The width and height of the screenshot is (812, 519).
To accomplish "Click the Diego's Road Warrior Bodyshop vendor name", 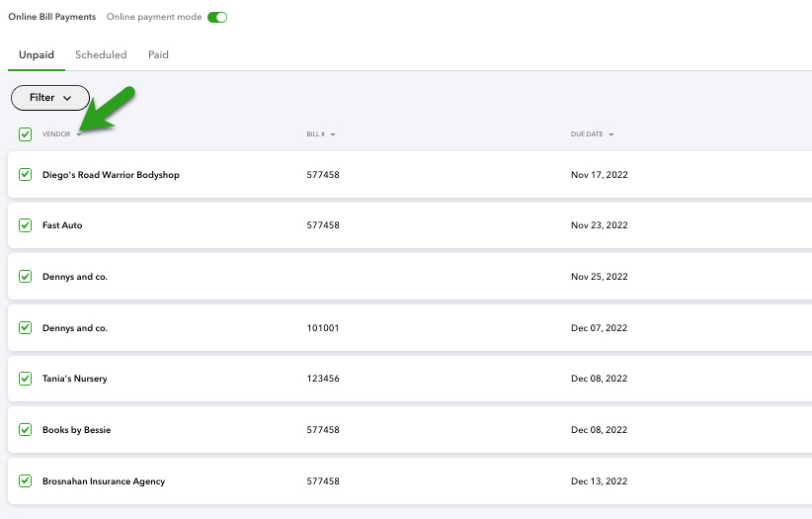I will click(111, 175).
